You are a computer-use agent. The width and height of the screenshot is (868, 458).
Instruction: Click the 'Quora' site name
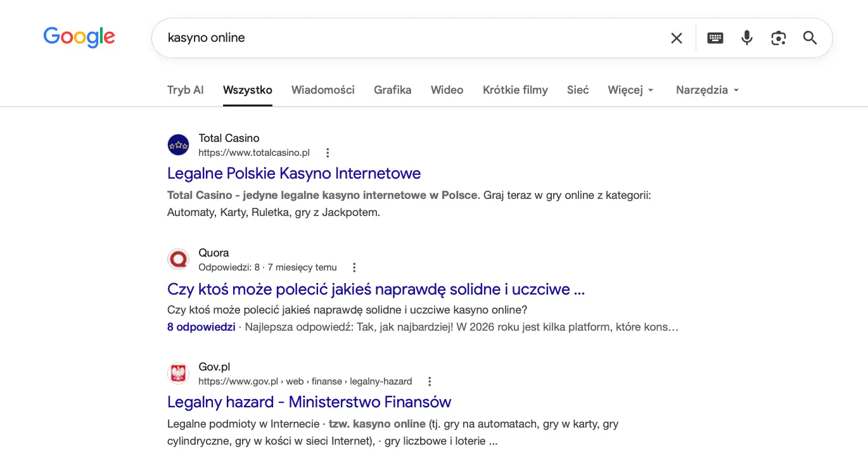click(x=214, y=253)
